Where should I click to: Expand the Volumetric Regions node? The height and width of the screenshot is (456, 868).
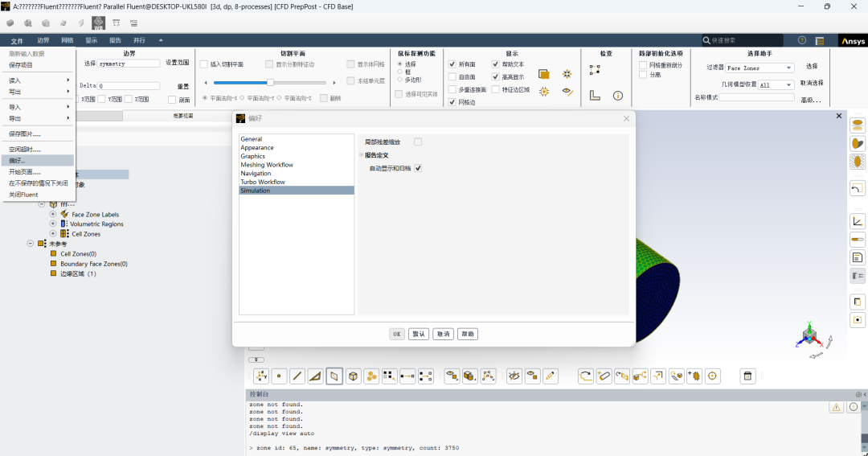coord(53,224)
